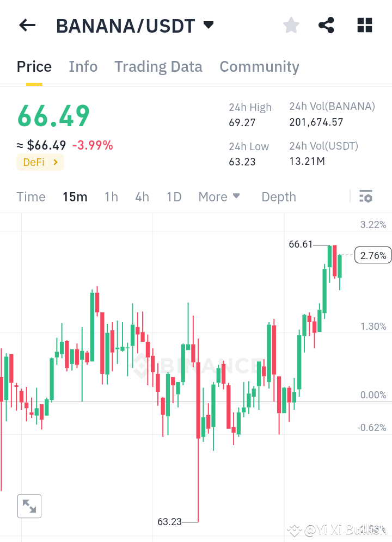Switch to the Community tab
Viewport: 392px width, 542px height.
pyautogui.click(x=259, y=66)
